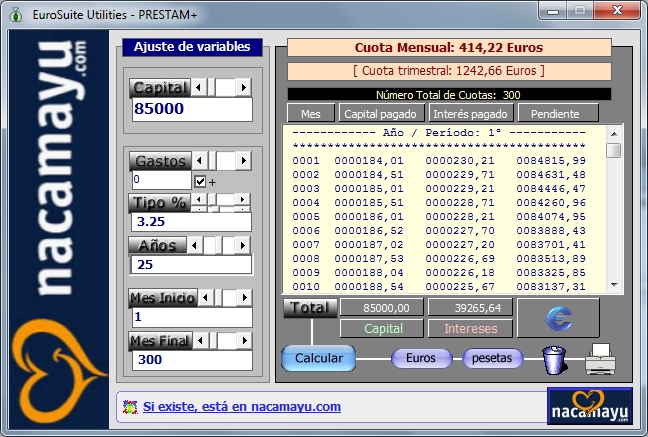
Task: Click the EuroSuite title bar app icon
Action: 16,13
